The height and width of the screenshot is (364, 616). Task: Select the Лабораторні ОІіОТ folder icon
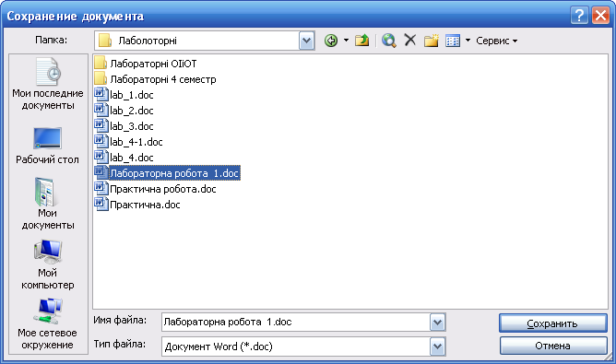(x=101, y=64)
